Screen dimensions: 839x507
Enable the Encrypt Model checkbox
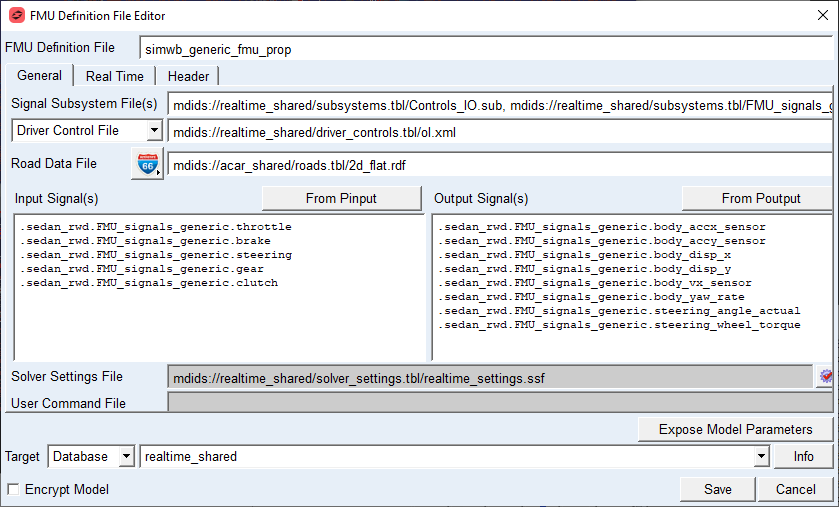pos(13,489)
